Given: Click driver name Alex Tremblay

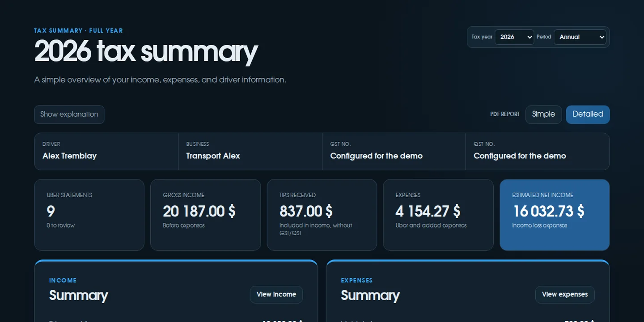Looking at the screenshot, I should [69, 156].
